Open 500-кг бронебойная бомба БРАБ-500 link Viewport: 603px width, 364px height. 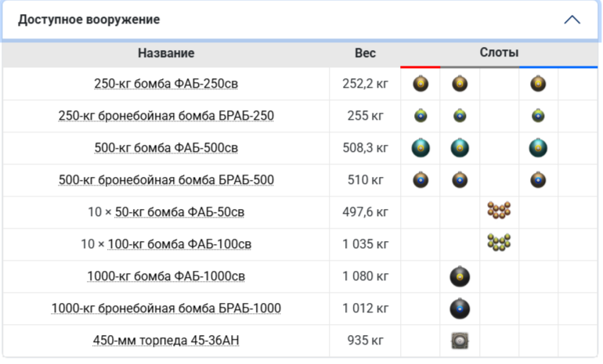[x=166, y=180]
